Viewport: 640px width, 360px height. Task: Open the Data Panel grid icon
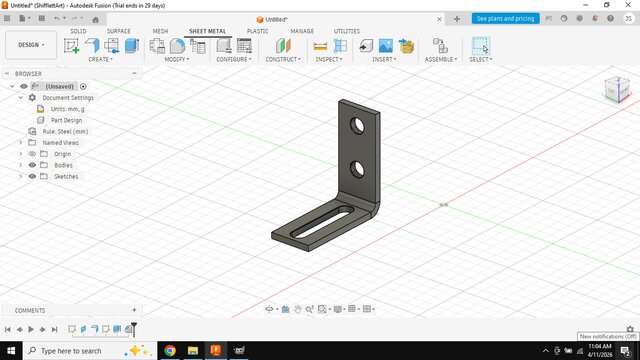coord(7,18)
